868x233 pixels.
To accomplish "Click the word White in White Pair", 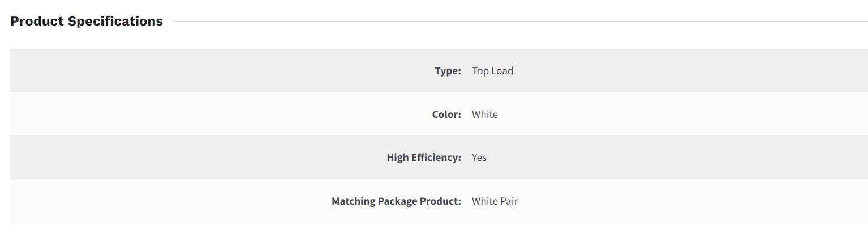I will [484, 201].
